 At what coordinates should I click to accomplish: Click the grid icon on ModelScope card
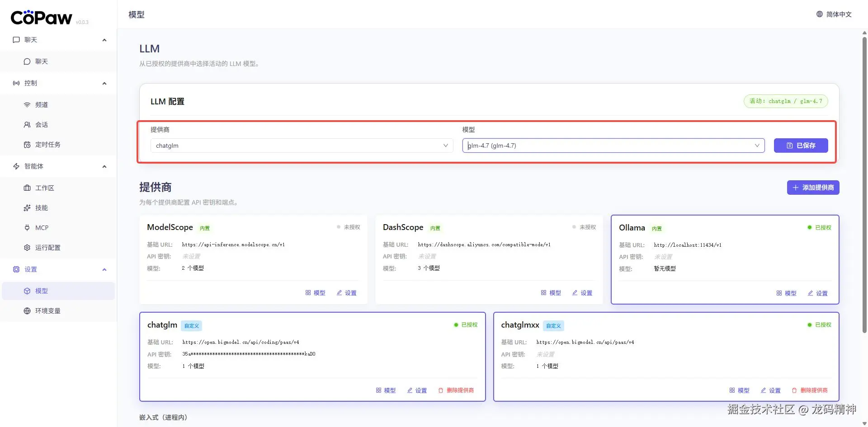point(308,293)
